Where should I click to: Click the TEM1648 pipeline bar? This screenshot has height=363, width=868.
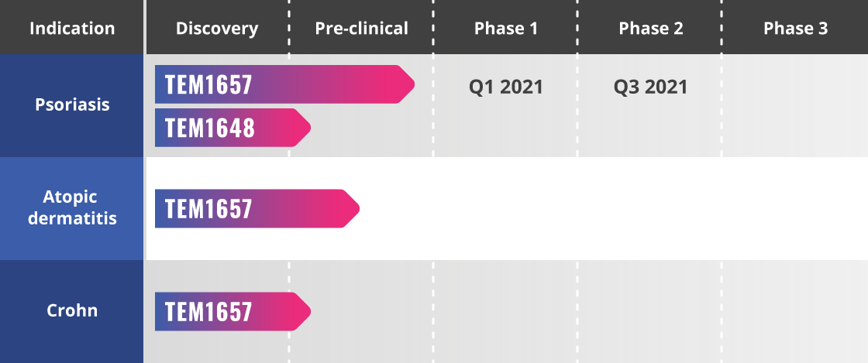pos(232,128)
